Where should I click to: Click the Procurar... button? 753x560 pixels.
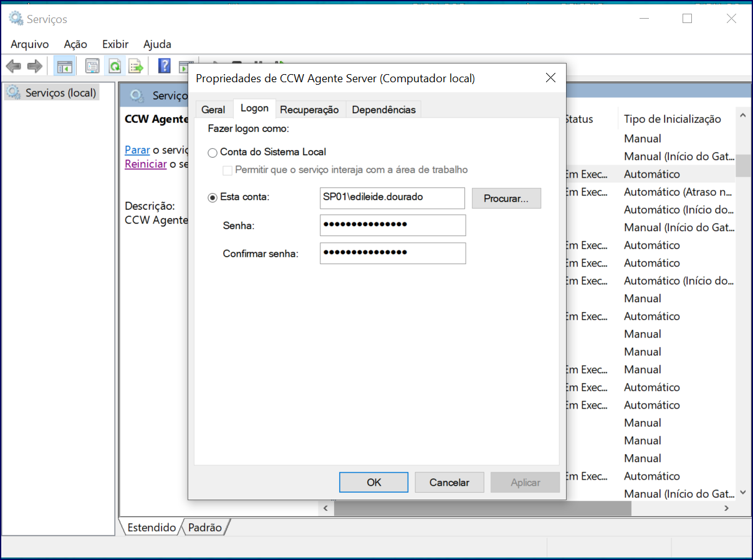506,199
